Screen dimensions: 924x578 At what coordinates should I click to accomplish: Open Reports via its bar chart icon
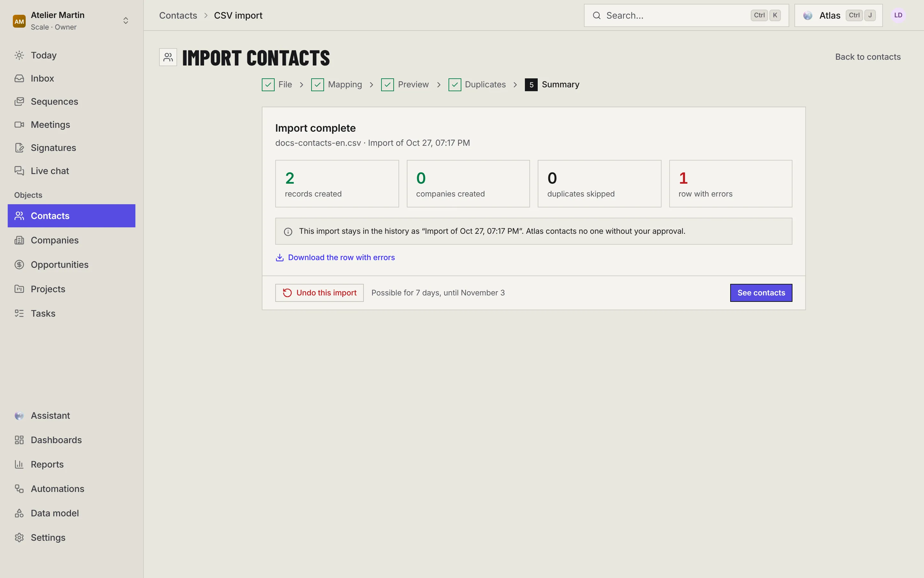(x=19, y=464)
